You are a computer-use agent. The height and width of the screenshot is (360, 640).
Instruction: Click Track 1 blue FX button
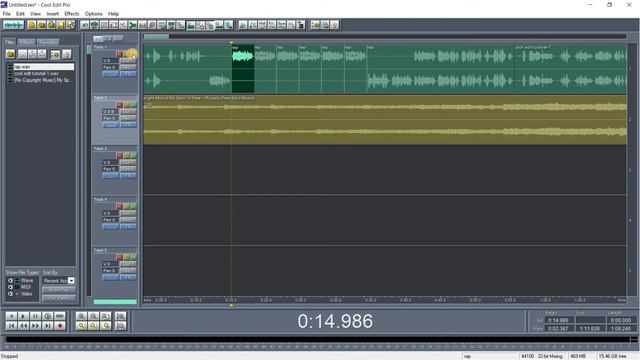tap(128, 74)
